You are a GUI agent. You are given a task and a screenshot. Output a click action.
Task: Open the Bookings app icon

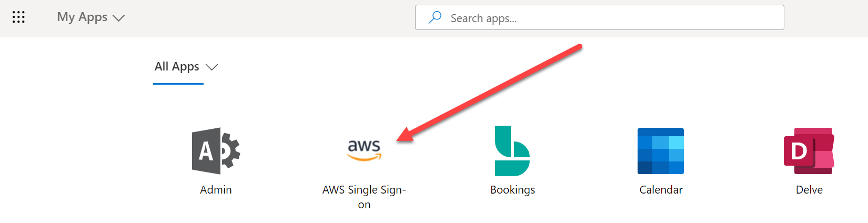coord(512,151)
